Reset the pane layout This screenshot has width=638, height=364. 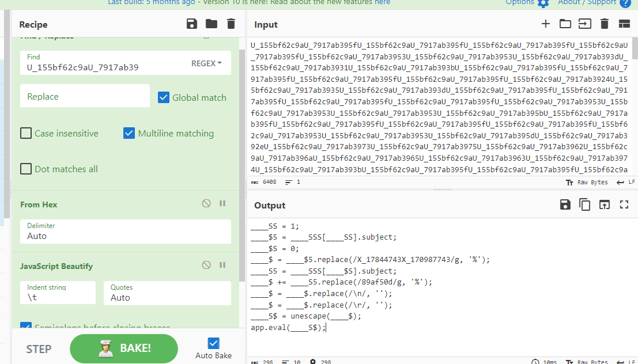point(624,24)
